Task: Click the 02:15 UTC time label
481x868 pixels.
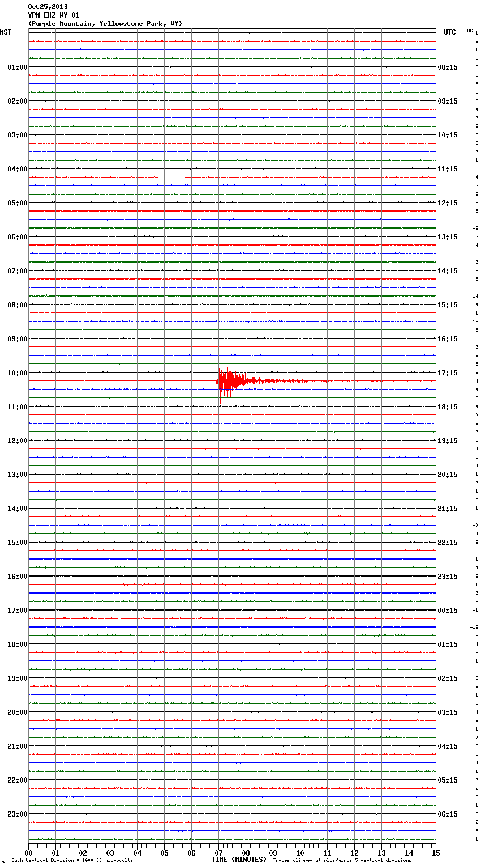Action: [448, 678]
